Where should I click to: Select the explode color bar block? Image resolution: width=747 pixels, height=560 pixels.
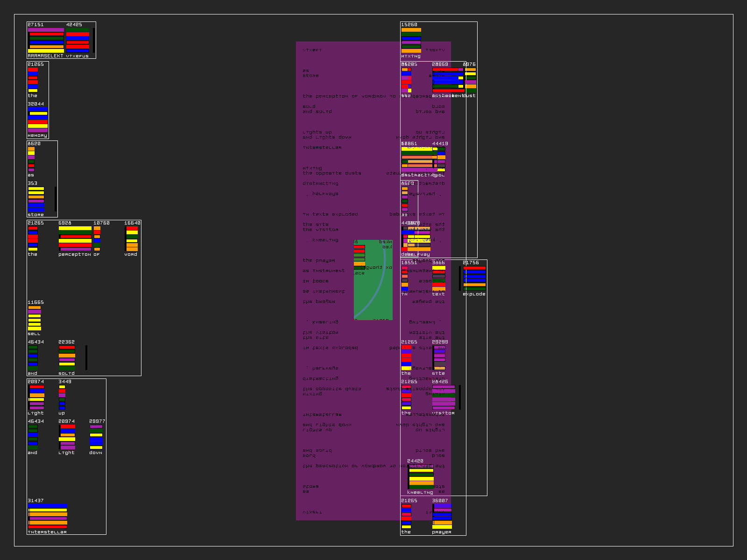pos(474,279)
